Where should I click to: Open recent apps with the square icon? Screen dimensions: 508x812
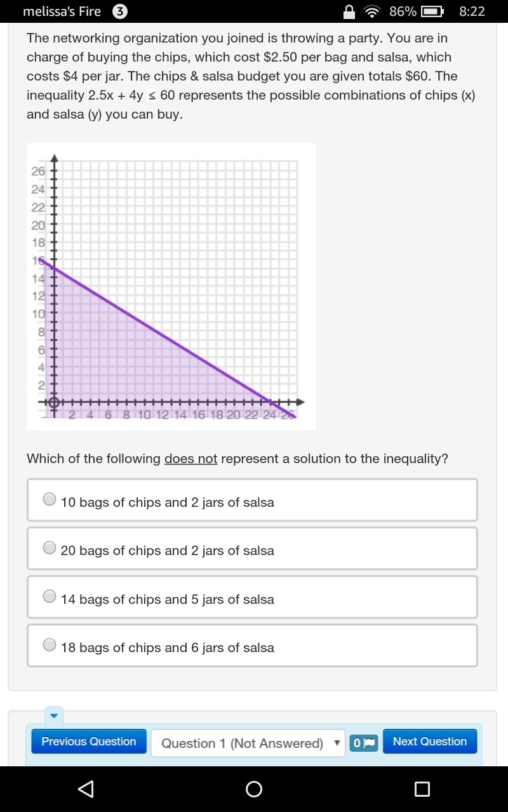(x=422, y=789)
